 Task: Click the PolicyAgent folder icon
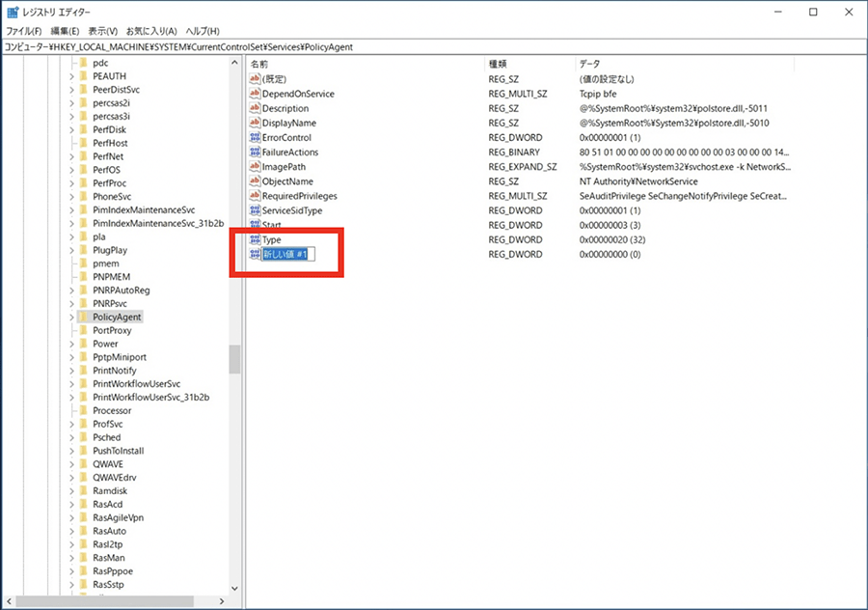tap(84, 317)
